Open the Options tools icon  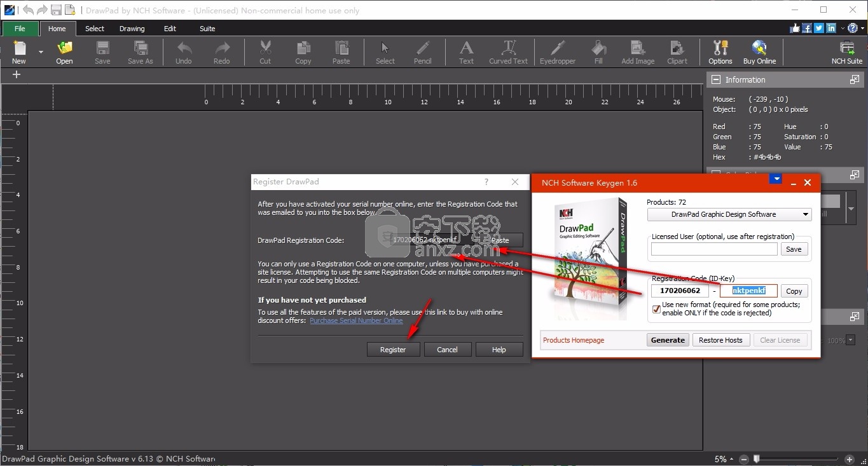point(720,52)
